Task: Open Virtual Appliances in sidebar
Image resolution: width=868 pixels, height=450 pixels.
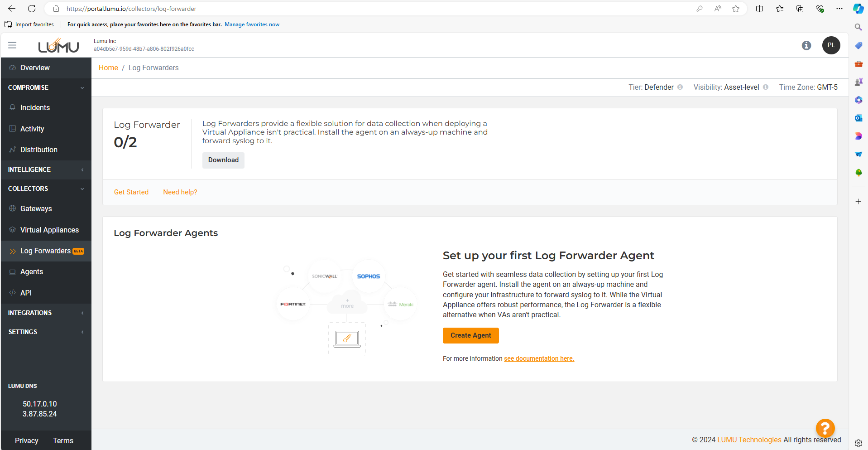Action: [x=49, y=230]
